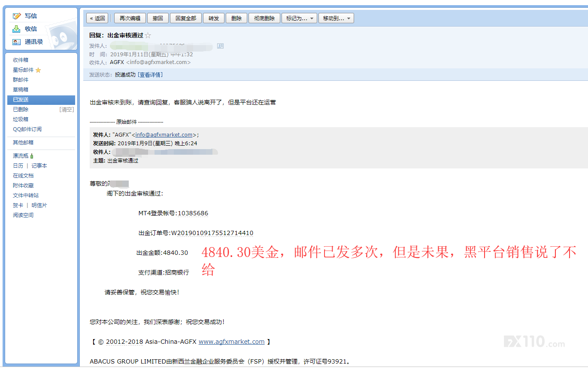Screen dimensions: 588x370
Task: Open the www.agfxmarket.com footer link
Action: [231, 342]
